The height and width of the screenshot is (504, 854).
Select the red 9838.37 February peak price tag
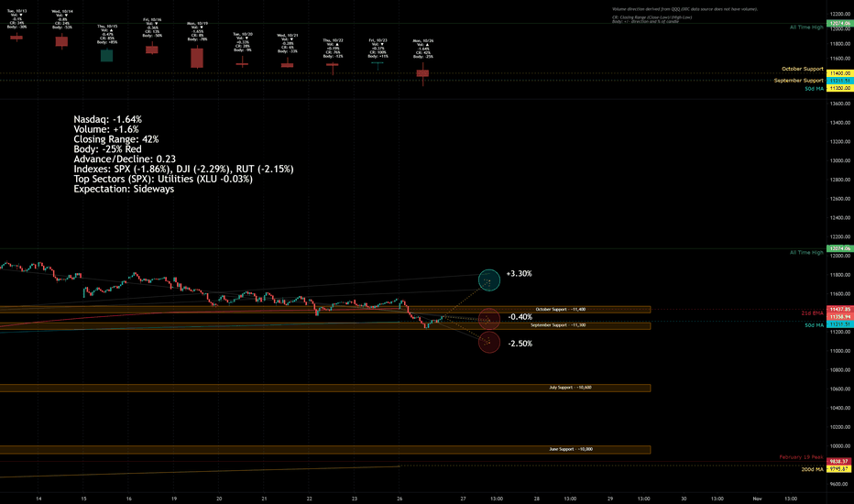pyautogui.click(x=839, y=462)
